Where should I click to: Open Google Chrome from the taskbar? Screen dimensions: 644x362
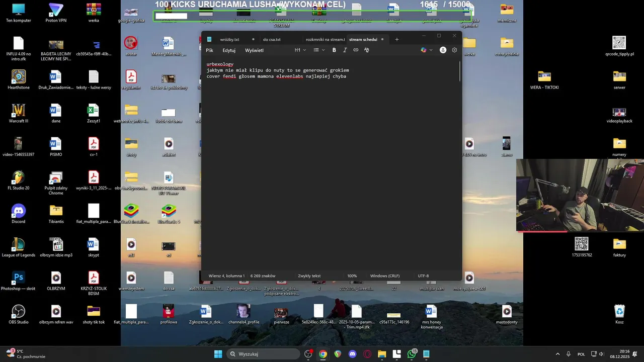323,354
